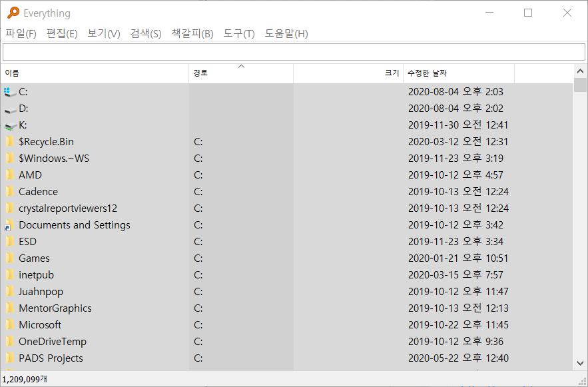
Task: Sort by the 경로 column header
Action: pos(241,73)
